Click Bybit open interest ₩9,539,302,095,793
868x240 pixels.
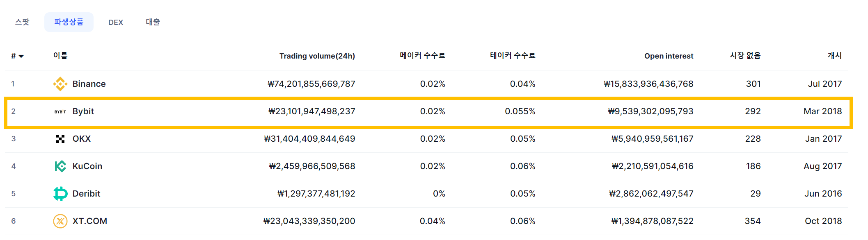[x=651, y=111]
